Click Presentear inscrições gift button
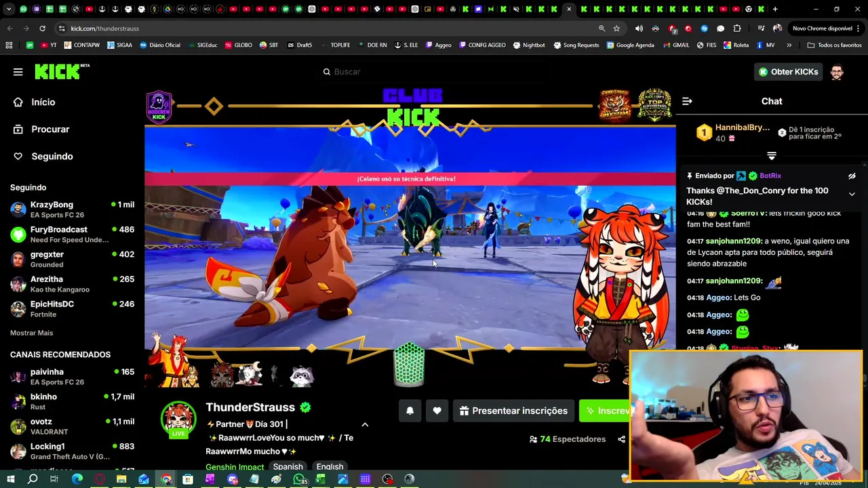The width and height of the screenshot is (868, 488). [x=513, y=411]
